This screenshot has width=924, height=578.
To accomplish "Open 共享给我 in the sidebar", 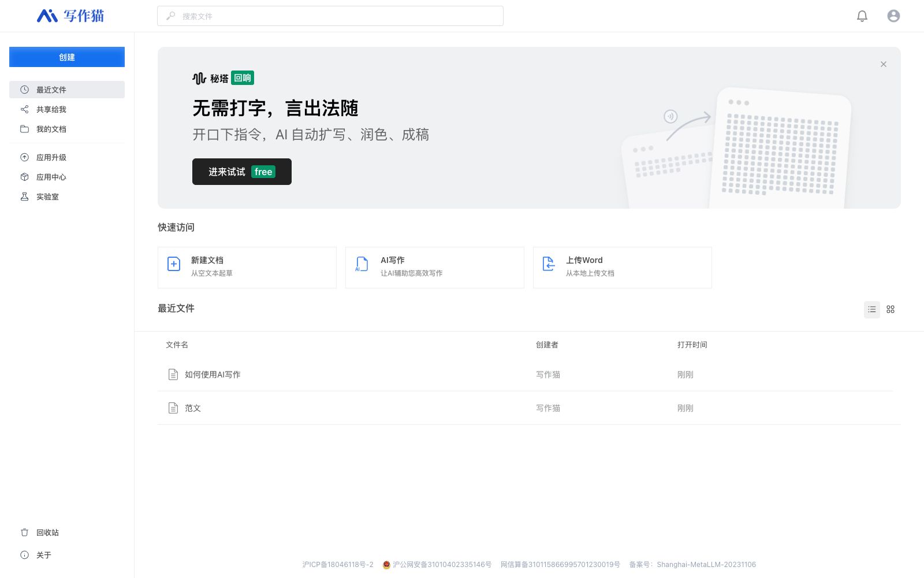I will click(67, 109).
